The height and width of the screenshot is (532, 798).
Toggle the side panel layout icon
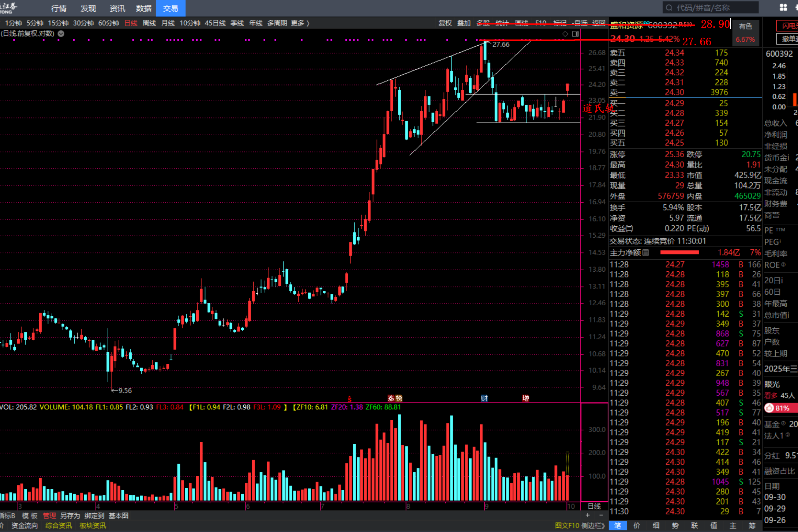point(575,34)
